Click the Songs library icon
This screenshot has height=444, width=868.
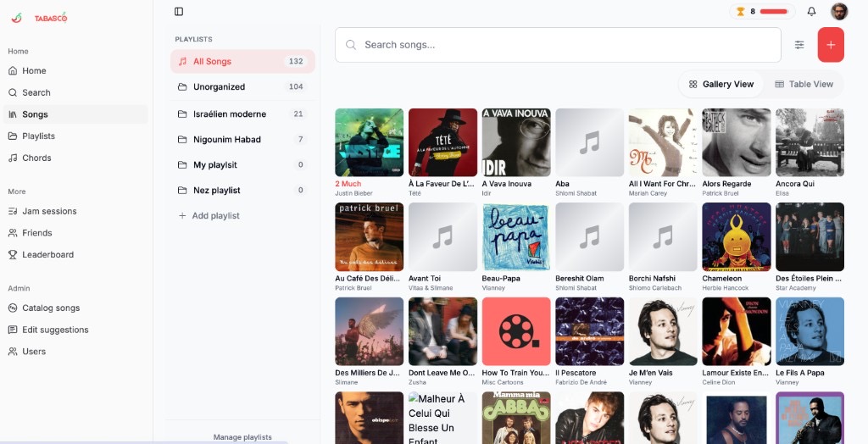pos(13,114)
